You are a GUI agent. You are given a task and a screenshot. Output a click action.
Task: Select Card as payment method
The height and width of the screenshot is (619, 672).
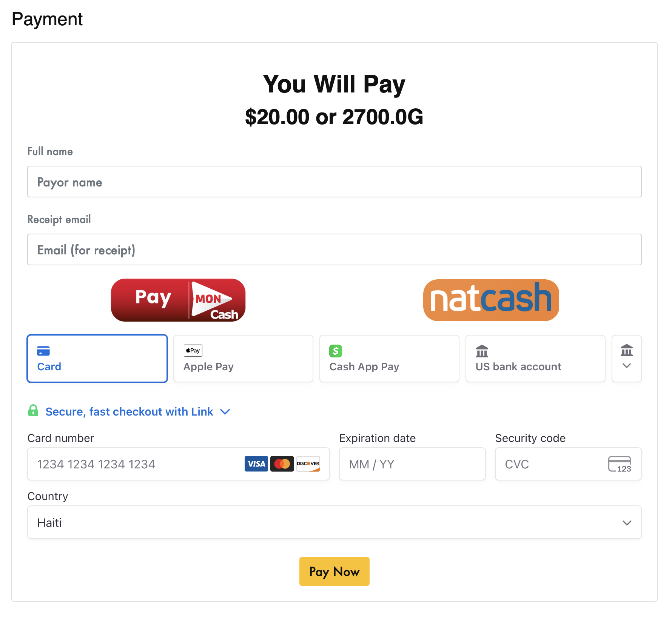97,358
